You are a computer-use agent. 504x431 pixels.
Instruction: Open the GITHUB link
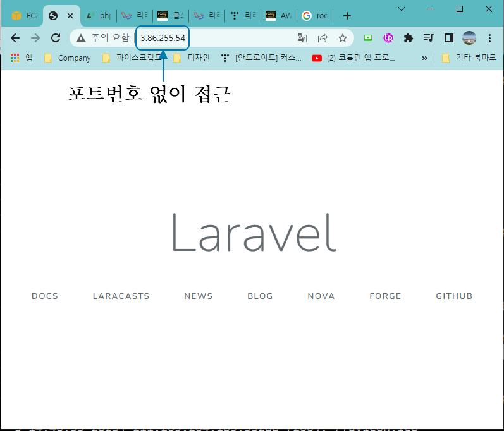454,296
